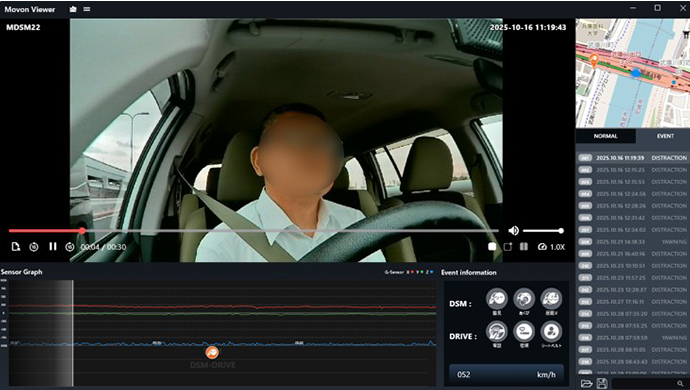
Task: Click the white playhead line on sensor graph
Action: (x=73, y=333)
